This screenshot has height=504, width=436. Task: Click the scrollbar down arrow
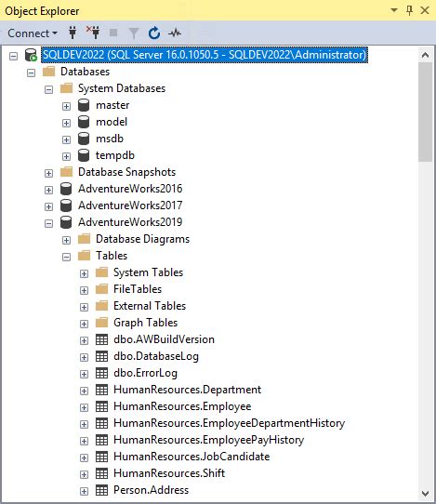point(425,494)
